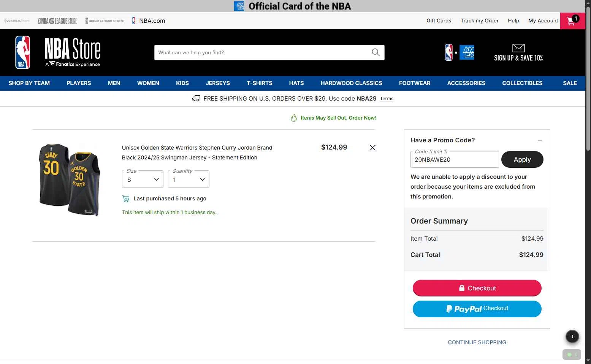Click the $124.99 item price

pos(334,147)
